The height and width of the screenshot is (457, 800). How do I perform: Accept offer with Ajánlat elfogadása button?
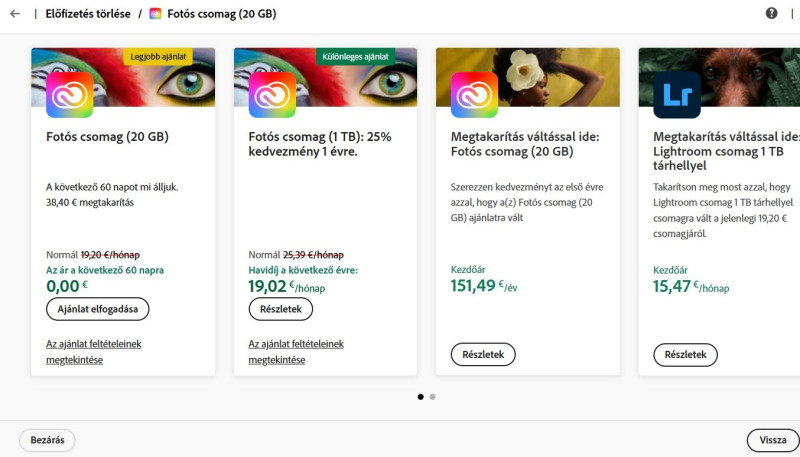[97, 309]
